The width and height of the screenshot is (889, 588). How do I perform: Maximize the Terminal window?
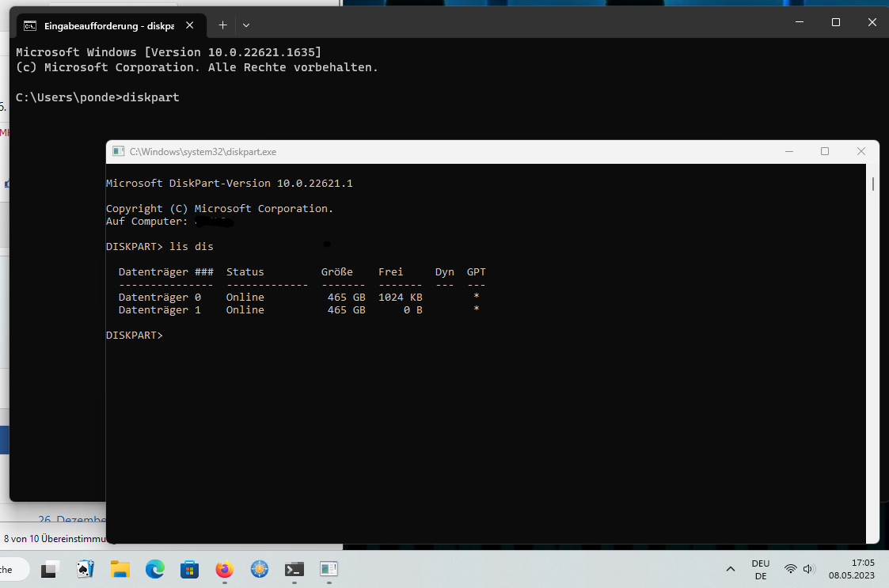tap(836, 22)
